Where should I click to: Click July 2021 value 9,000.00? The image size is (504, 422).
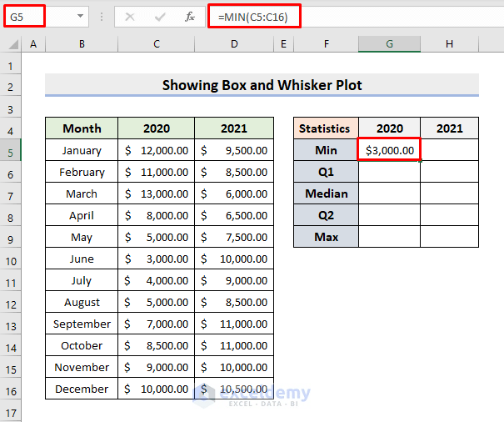click(234, 280)
